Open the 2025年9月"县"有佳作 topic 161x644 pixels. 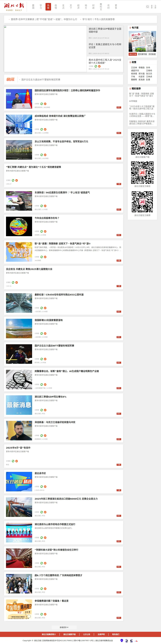[18, 448]
